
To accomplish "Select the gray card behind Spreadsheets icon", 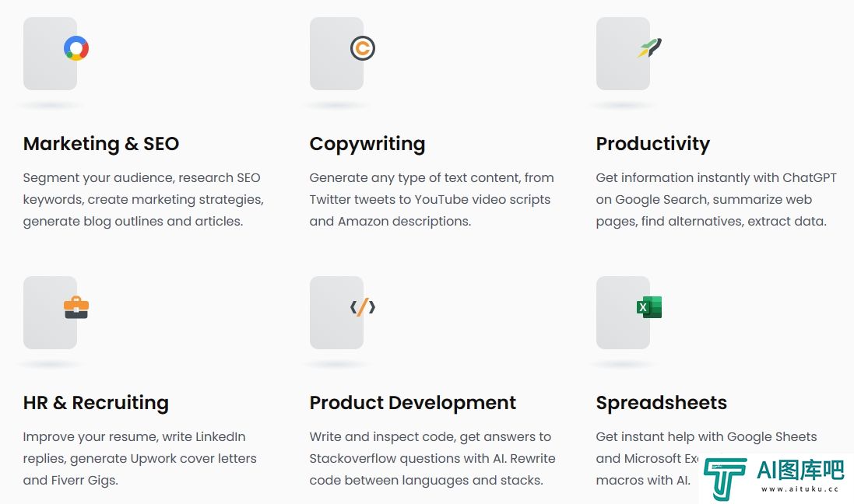I will (x=623, y=313).
